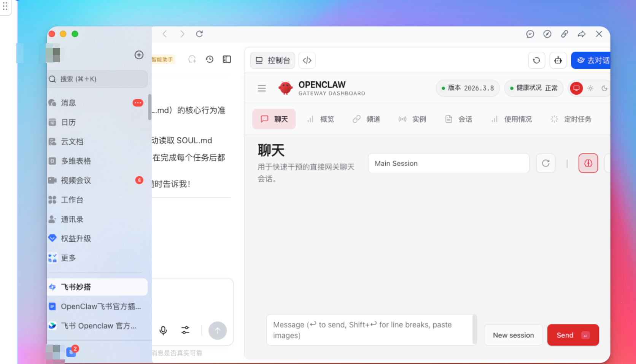Click the browser back arrow
The height and width of the screenshot is (364, 636).
coord(165,34)
